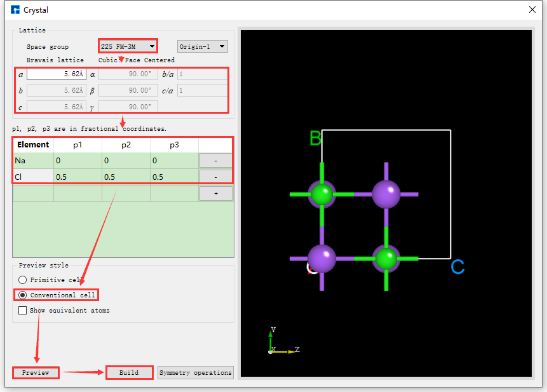The image size is (547, 392).
Task: Click the green chlorine atom at top left
Action: (x=322, y=194)
